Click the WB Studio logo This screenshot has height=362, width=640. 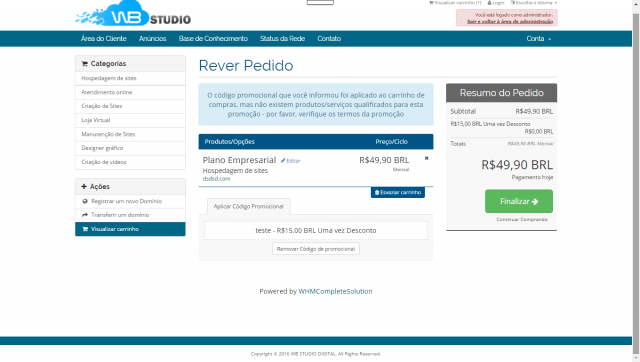pyautogui.click(x=133, y=14)
